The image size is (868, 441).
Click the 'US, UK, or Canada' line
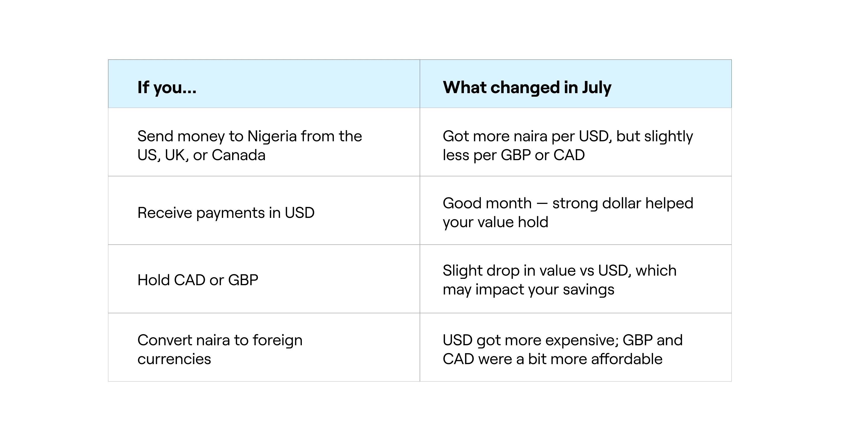click(201, 155)
